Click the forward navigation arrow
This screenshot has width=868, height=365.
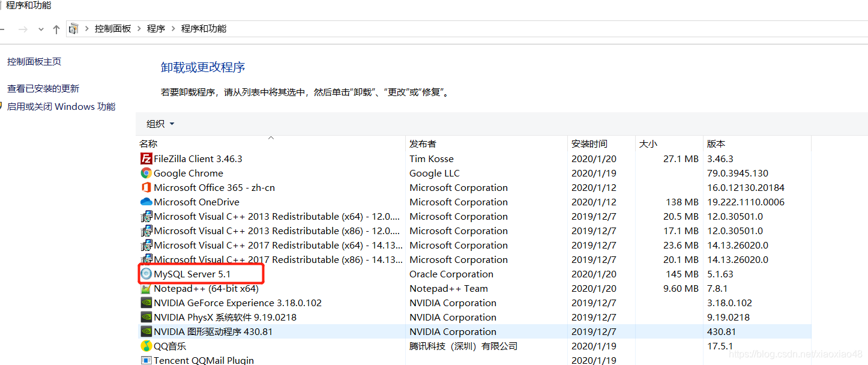[x=23, y=29]
